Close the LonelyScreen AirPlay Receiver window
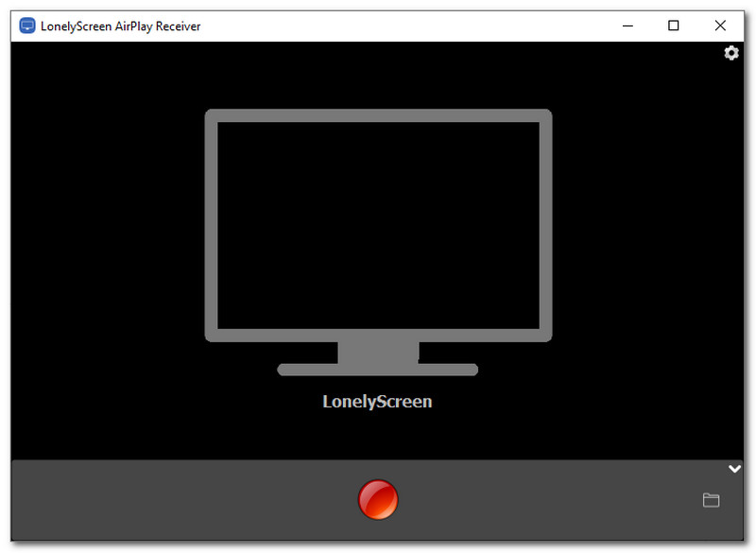This screenshot has height=553, width=756. pos(720,26)
